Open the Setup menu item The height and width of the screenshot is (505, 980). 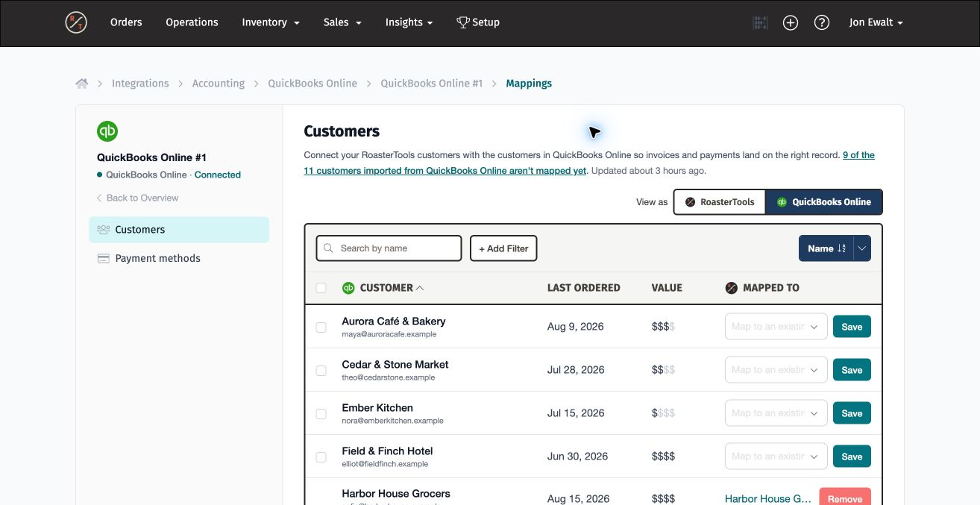click(478, 22)
